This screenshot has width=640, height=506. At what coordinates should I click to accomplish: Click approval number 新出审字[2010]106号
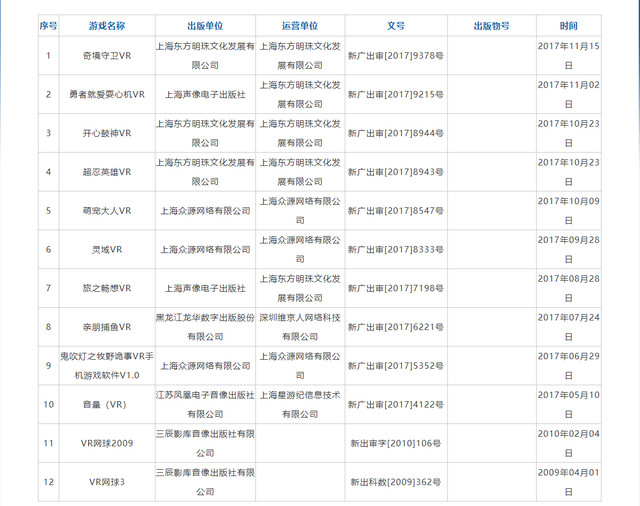pyautogui.click(x=396, y=443)
